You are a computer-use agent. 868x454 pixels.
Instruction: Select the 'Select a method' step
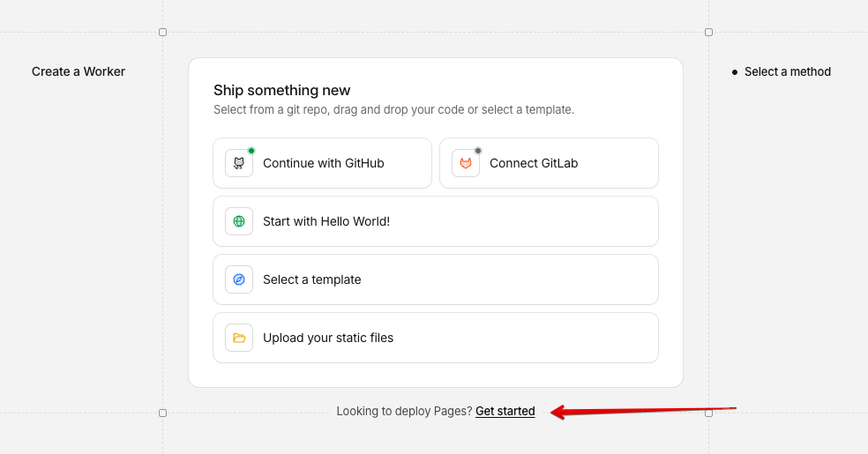click(x=787, y=72)
